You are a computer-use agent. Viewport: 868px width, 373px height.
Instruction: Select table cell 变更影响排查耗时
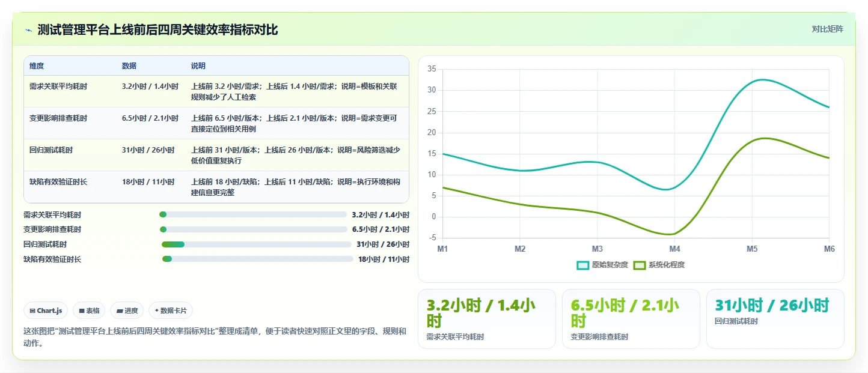[x=58, y=118]
